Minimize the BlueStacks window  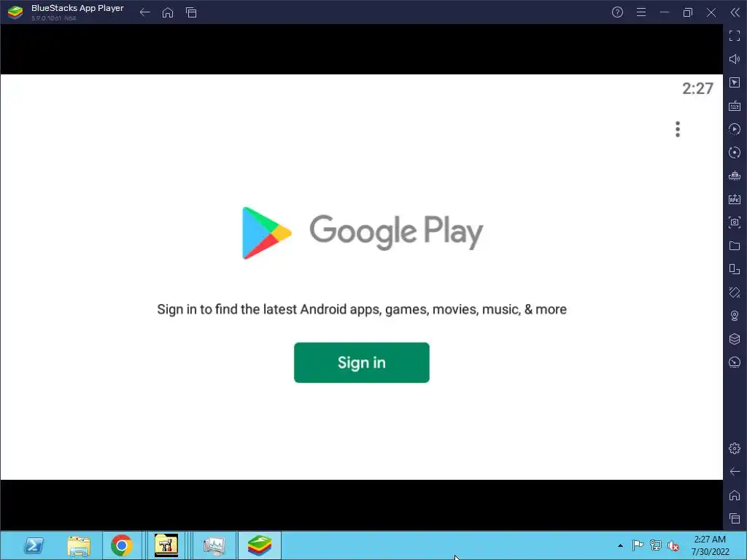(664, 12)
